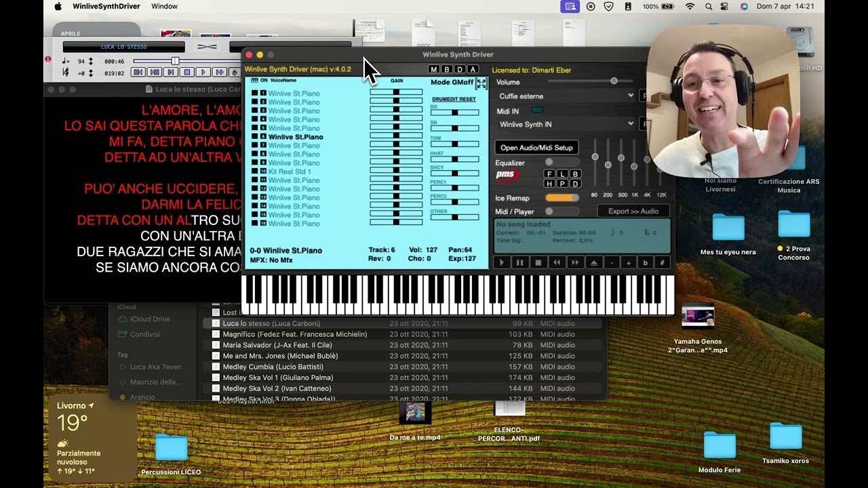Select bold channel 6 Winlive St.Piano voice
Viewport: 868px width, 488px height.
point(296,137)
